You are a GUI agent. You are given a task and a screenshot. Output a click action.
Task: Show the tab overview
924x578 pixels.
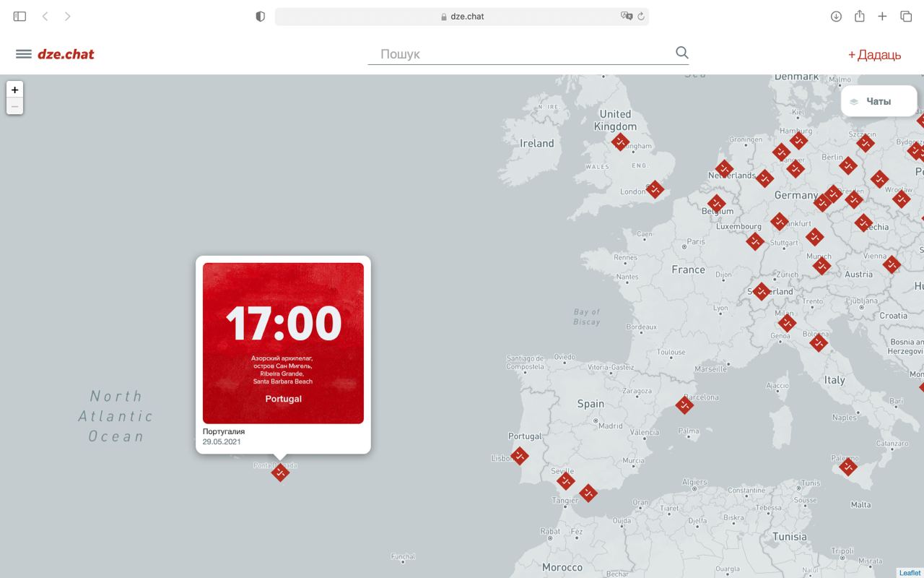coord(906,16)
